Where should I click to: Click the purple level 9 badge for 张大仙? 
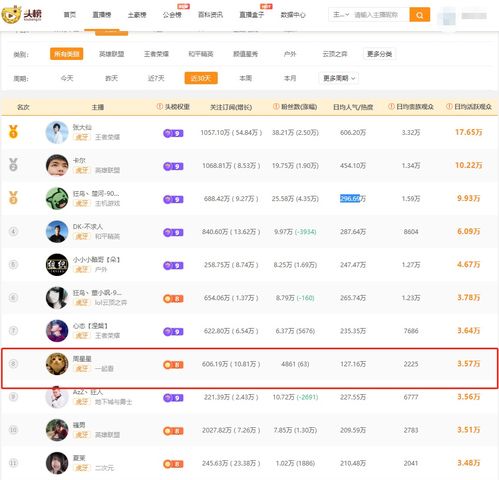pos(173,133)
